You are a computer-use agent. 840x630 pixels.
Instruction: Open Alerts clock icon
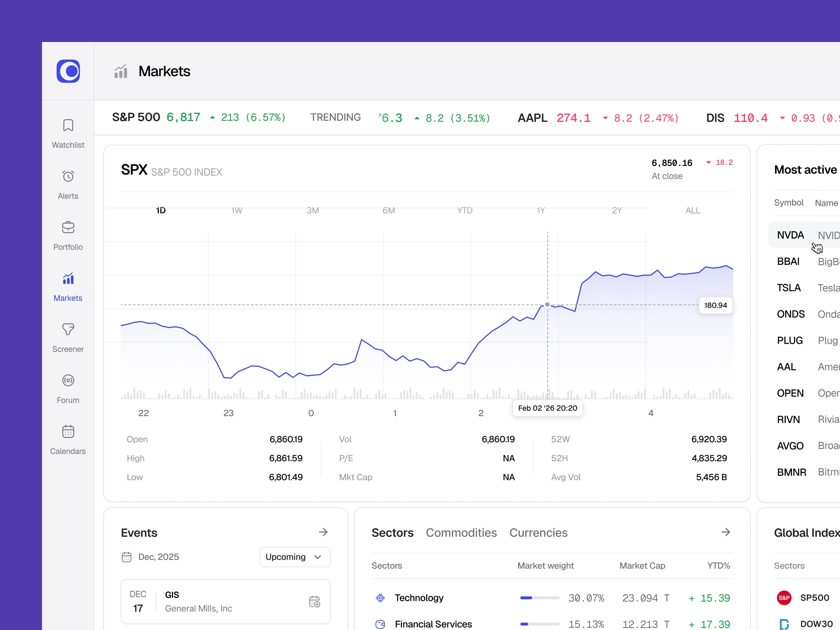pos(68,176)
